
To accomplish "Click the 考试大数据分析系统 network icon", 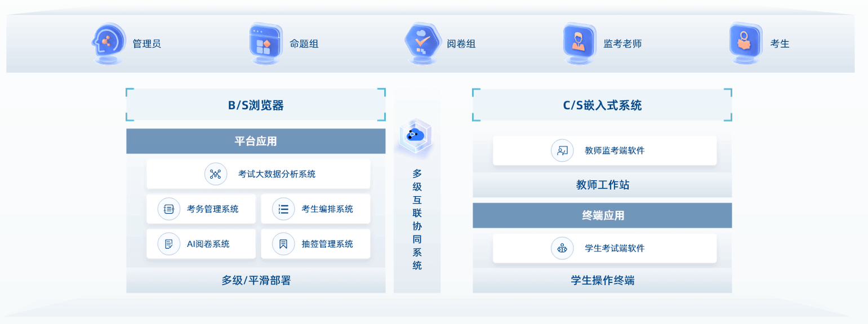I will 215,174.
